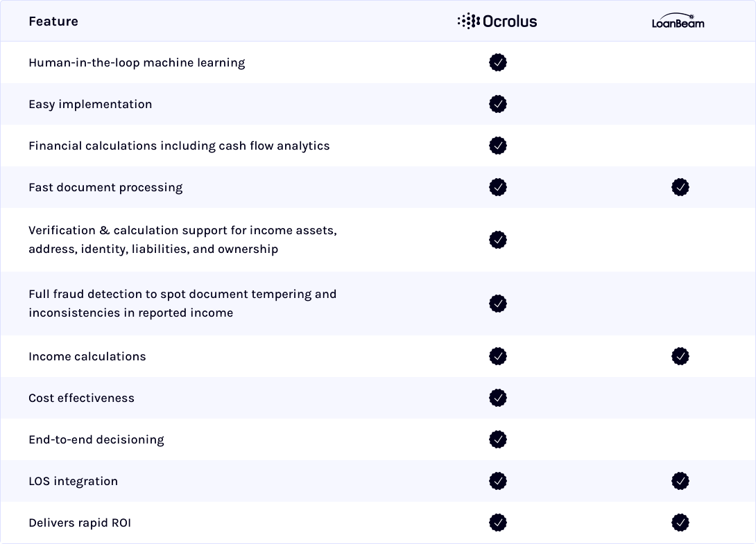Click LoanBeam checkmark for Delivers rapid ROI

click(680, 523)
